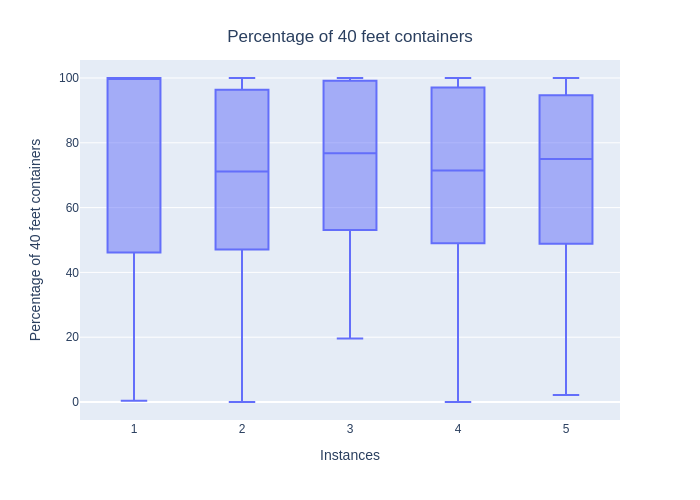Click the lower whisker line of instance 4
The image size is (700, 500).
[x=458, y=320]
